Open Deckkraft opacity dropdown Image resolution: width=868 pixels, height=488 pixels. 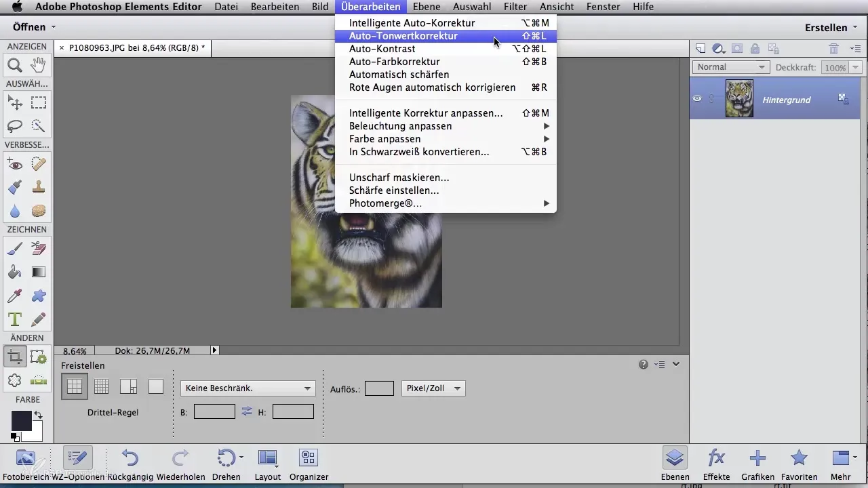pyautogui.click(x=856, y=68)
